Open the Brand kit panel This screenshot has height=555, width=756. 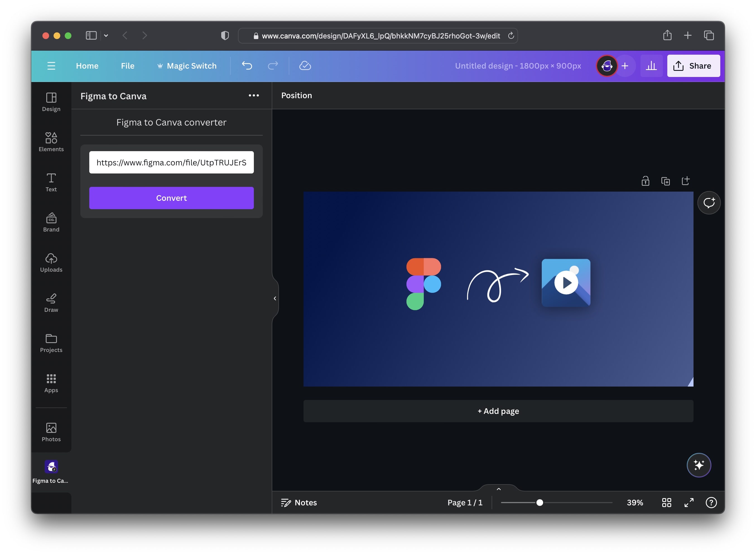pos(51,222)
